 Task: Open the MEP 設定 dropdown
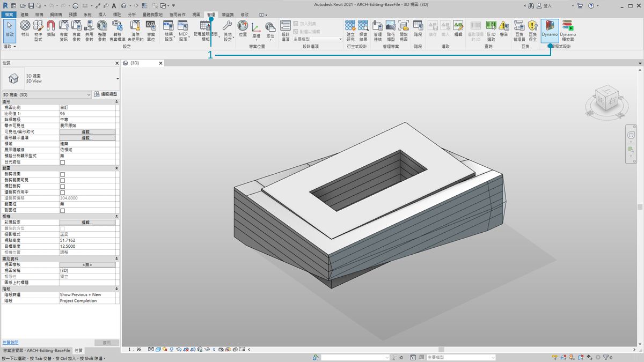click(183, 31)
